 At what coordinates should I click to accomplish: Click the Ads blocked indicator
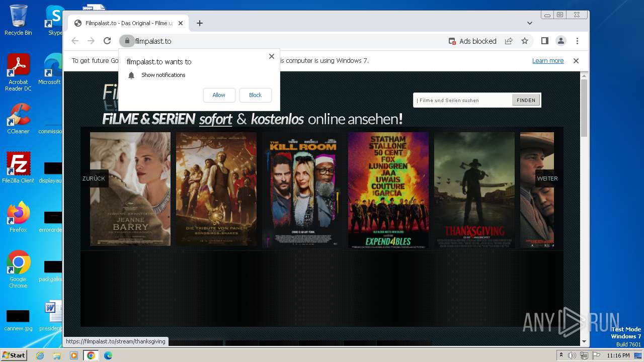tap(472, 41)
